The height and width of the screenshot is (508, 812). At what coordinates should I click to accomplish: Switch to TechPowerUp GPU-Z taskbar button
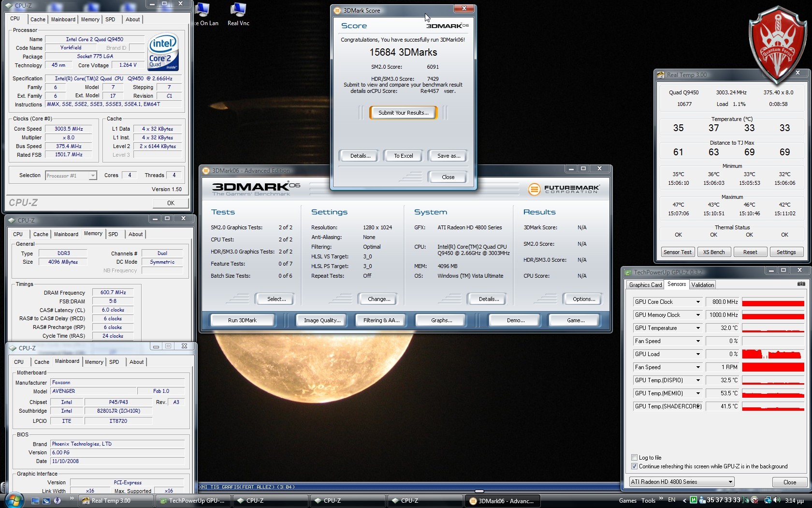pos(193,501)
